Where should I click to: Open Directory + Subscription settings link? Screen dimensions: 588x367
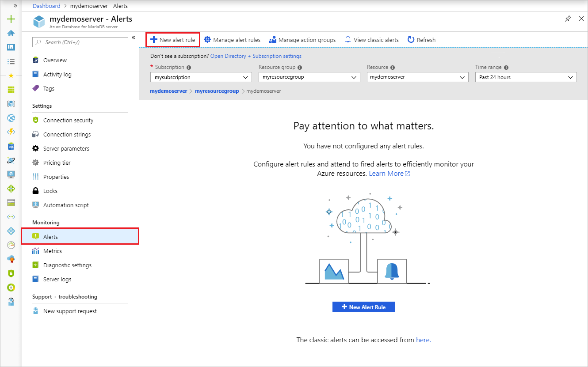pyautogui.click(x=256, y=56)
